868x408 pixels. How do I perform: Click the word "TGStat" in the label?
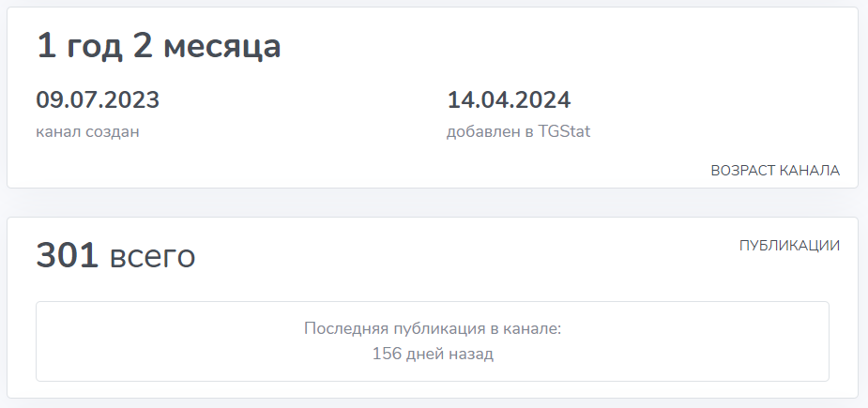tap(564, 131)
